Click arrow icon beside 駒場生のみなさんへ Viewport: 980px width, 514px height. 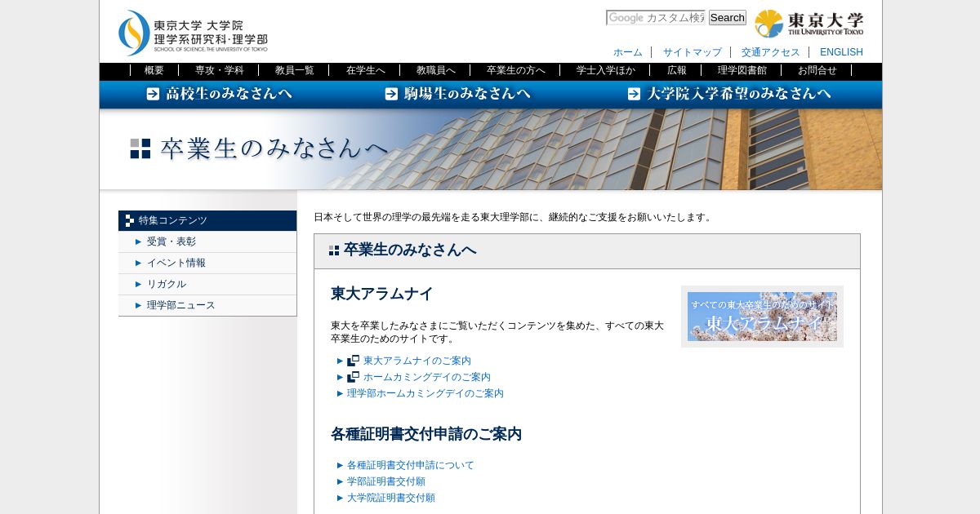[x=391, y=94]
